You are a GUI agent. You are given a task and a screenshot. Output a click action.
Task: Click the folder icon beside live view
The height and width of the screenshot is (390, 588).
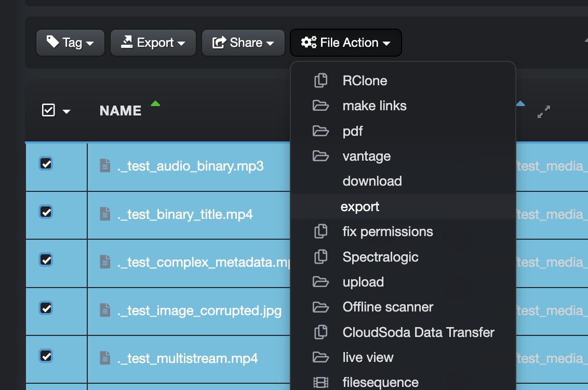[x=320, y=357]
